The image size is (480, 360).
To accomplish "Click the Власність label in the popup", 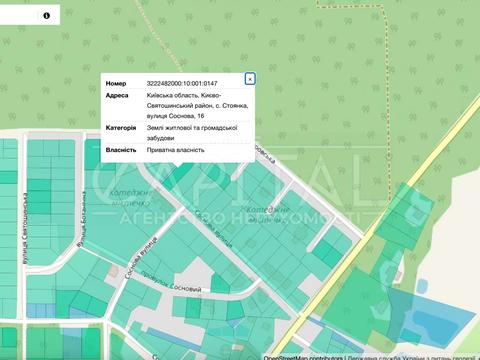I will pos(121,150).
